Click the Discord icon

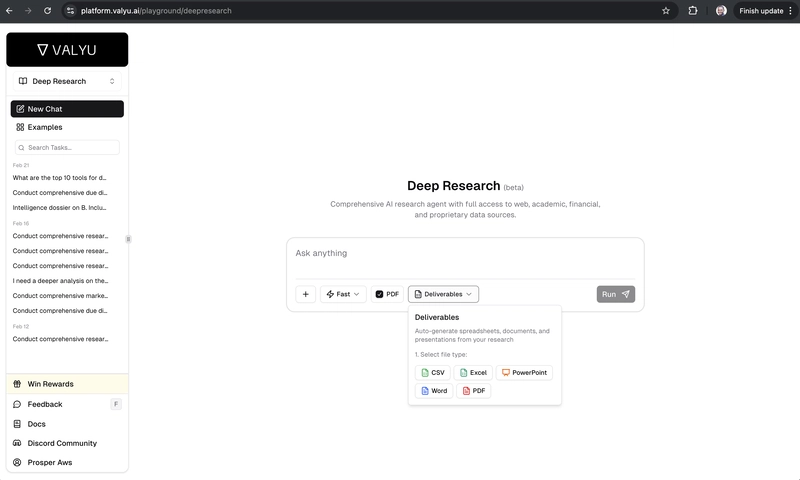click(x=17, y=443)
